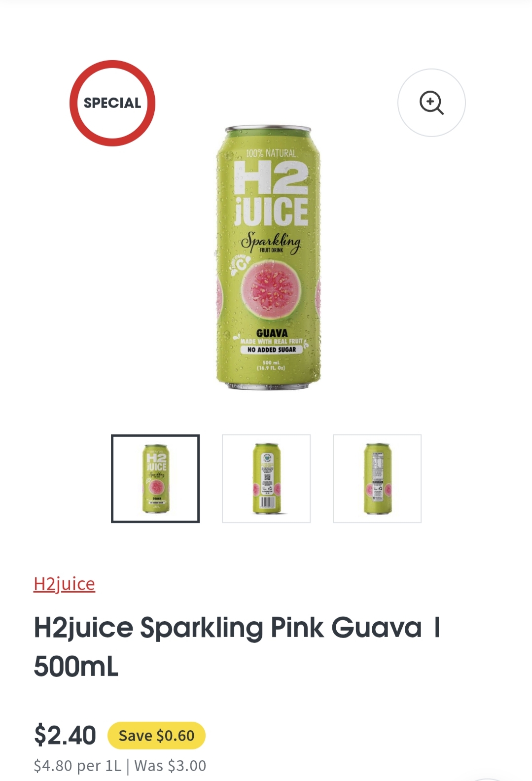Click the 500 mL volume text on can

click(271, 362)
